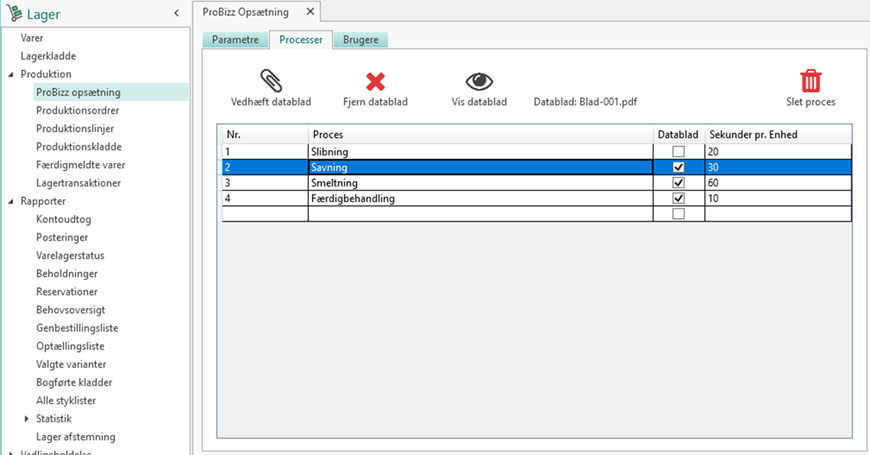
Task: Uncheck Datablad checkbox for Færdigbehandling
Action: click(x=679, y=199)
